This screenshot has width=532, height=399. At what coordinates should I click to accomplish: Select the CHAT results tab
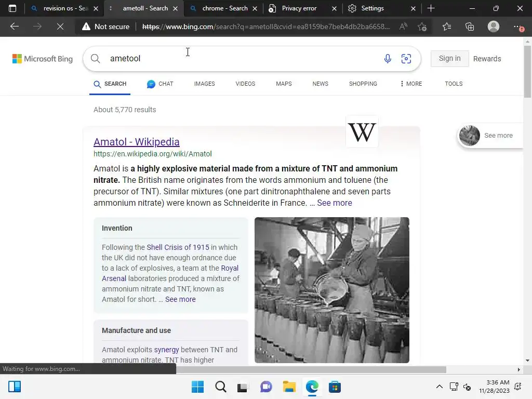point(160,84)
